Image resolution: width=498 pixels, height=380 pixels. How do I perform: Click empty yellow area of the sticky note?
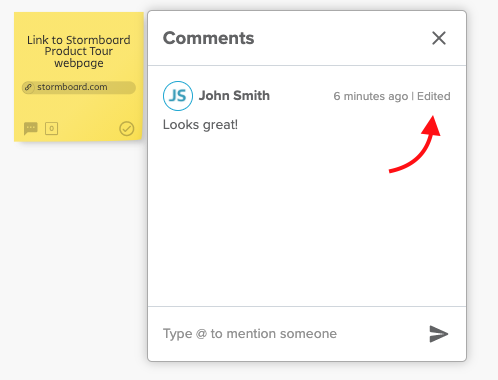[x=79, y=108]
